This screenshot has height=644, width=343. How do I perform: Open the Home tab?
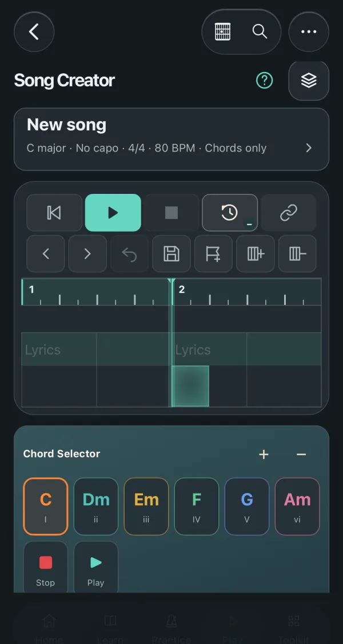tap(49, 629)
